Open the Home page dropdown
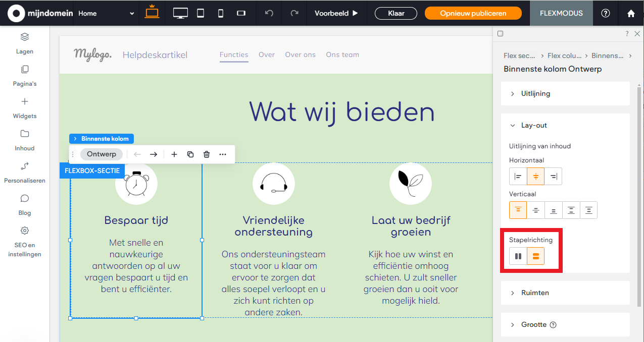The height and width of the screenshot is (342, 644). pos(106,14)
